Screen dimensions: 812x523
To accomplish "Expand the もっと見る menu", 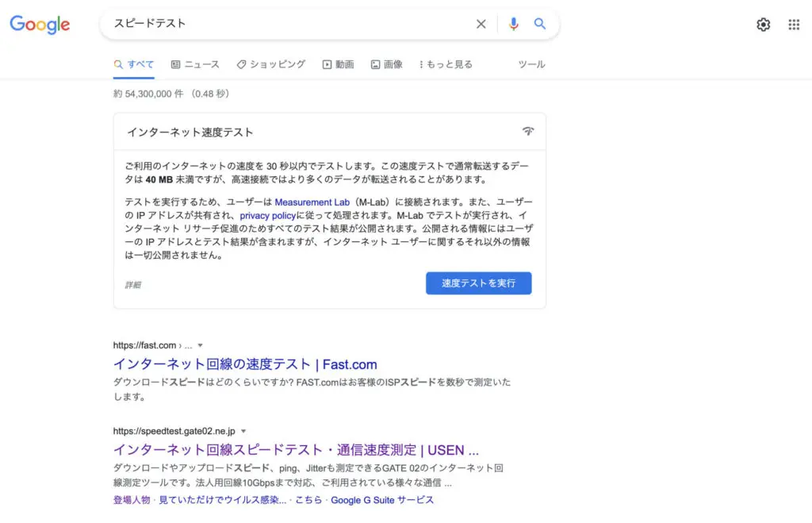I will click(x=446, y=64).
